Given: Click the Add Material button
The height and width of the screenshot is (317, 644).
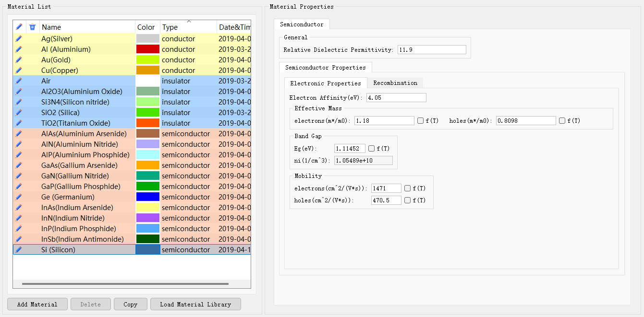Looking at the screenshot, I should click(37, 304).
